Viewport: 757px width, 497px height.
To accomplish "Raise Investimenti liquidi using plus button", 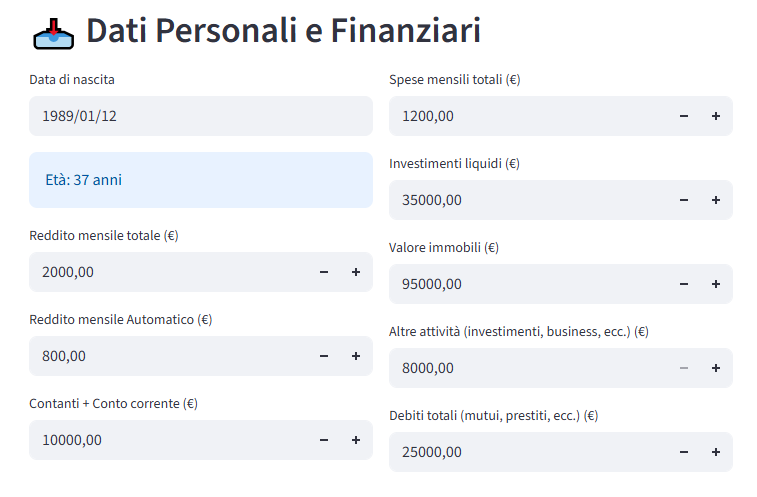I will [x=715, y=200].
